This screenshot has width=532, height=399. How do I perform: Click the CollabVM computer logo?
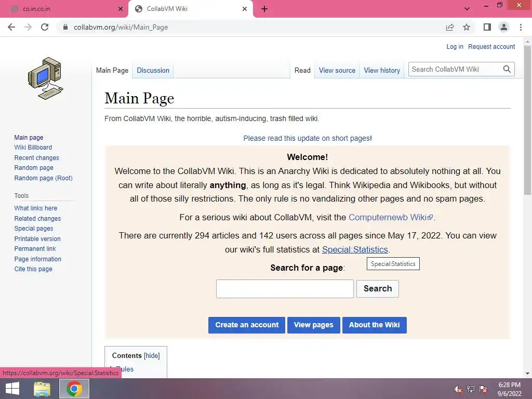(x=46, y=78)
